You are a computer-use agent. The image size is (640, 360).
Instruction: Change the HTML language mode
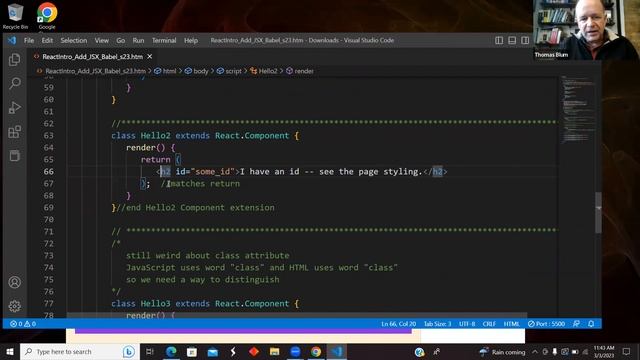pyautogui.click(x=511, y=324)
